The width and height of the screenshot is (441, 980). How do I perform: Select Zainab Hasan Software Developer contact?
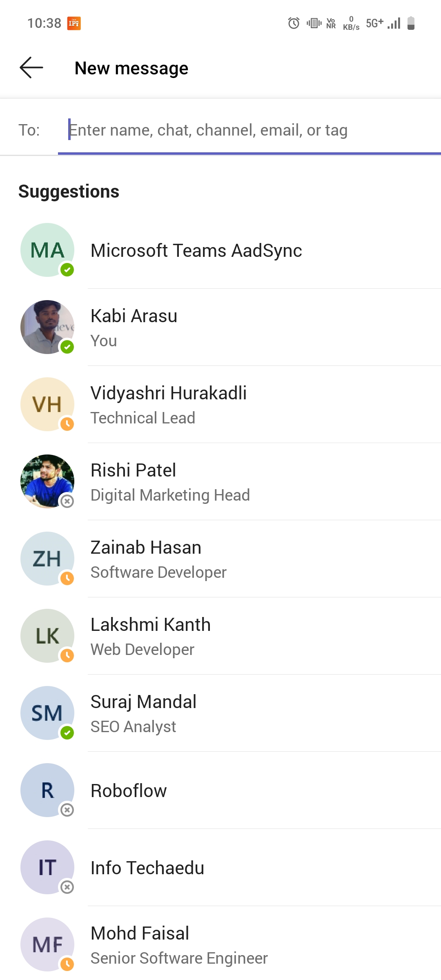(x=220, y=559)
